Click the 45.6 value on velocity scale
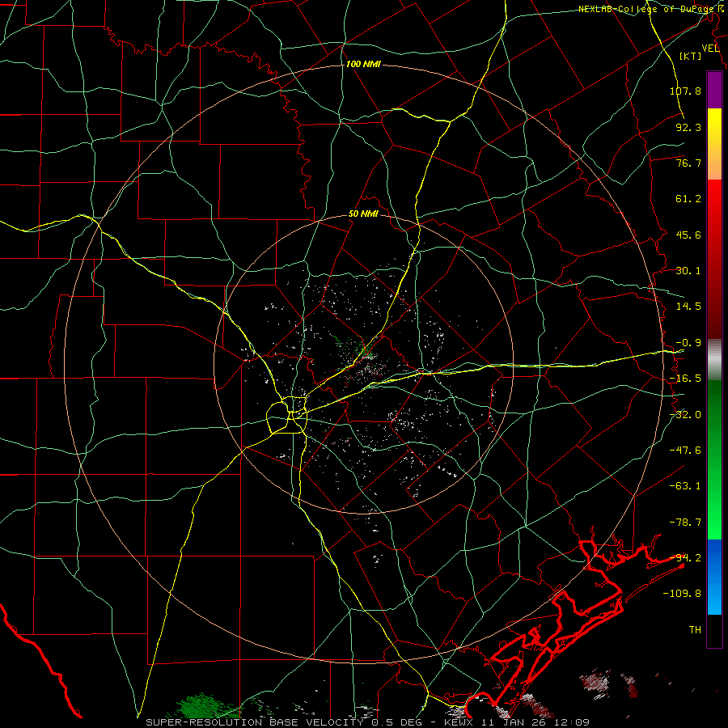 click(x=688, y=235)
